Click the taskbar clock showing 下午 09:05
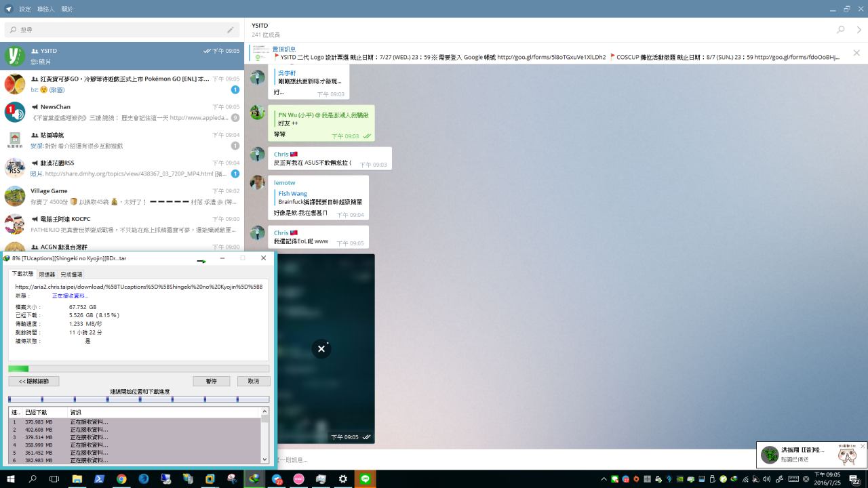Image resolution: width=868 pixels, height=488 pixels. click(827, 479)
